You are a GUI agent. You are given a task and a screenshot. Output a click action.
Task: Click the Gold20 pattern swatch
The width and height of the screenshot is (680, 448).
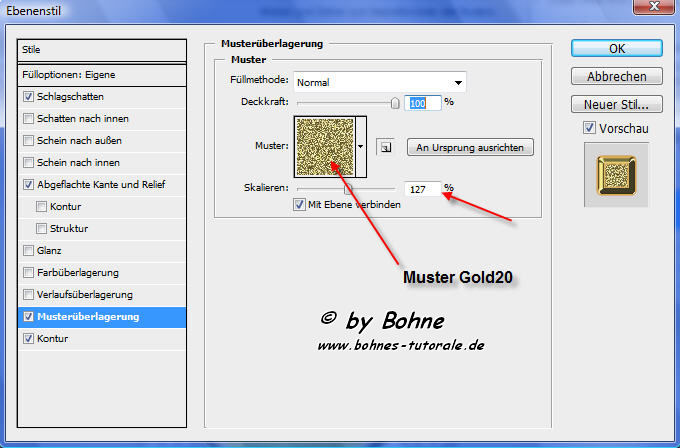[324, 145]
